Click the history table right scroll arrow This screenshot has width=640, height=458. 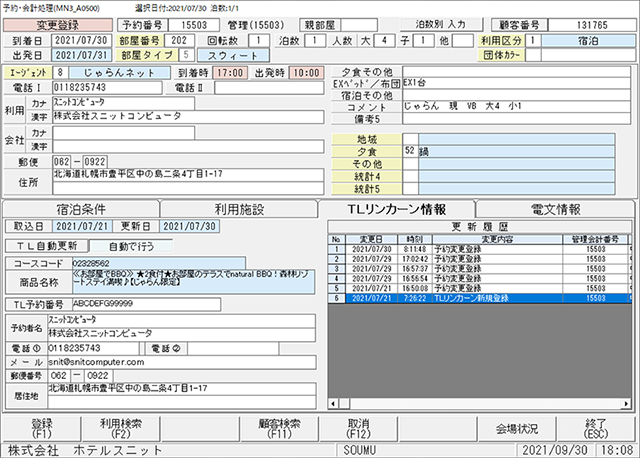coord(626,404)
